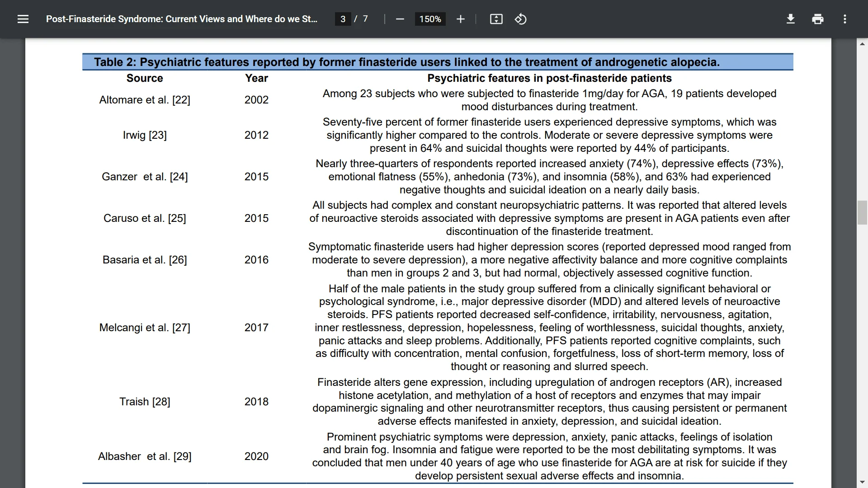Click the document title in the toolbar
The image size is (868, 488).
(182, 19)
